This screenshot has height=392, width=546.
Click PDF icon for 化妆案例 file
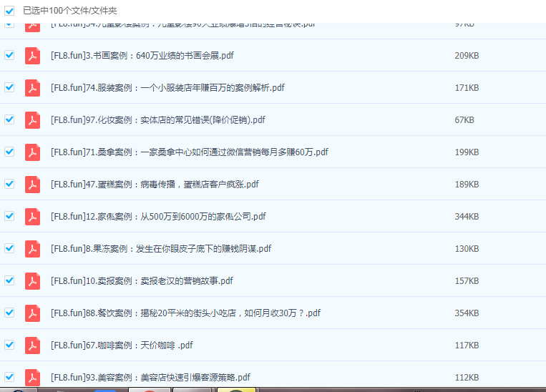pyautogui.click(x=32, y=120)
